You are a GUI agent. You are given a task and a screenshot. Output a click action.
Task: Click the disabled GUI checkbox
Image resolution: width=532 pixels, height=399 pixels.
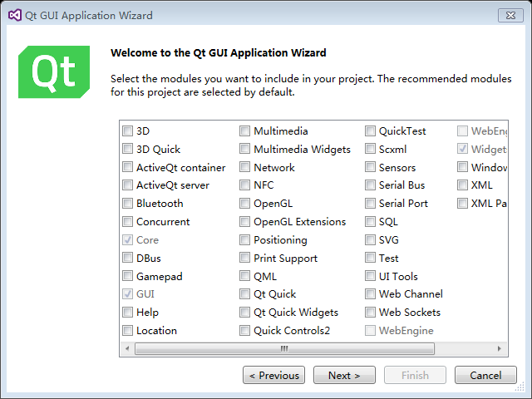click(127, 294)
